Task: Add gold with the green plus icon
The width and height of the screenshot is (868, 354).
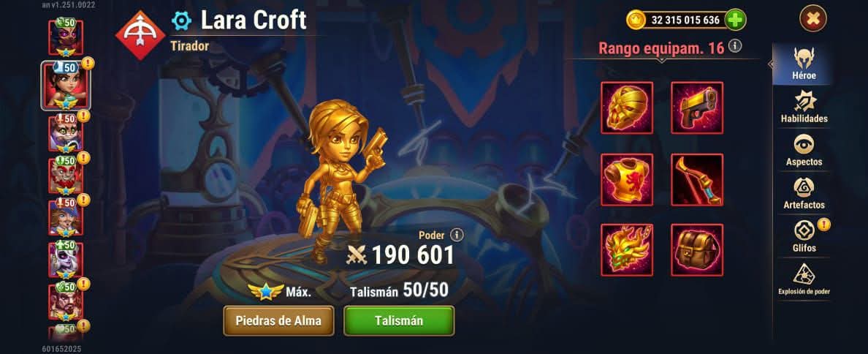Action: tap(735, 20)
